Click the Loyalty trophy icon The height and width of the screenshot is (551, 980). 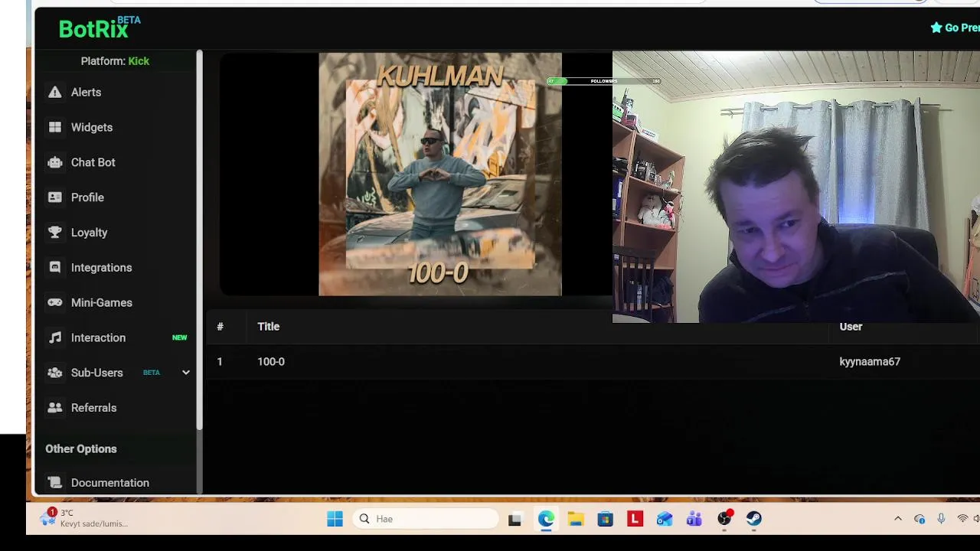(x=54, y=233)
